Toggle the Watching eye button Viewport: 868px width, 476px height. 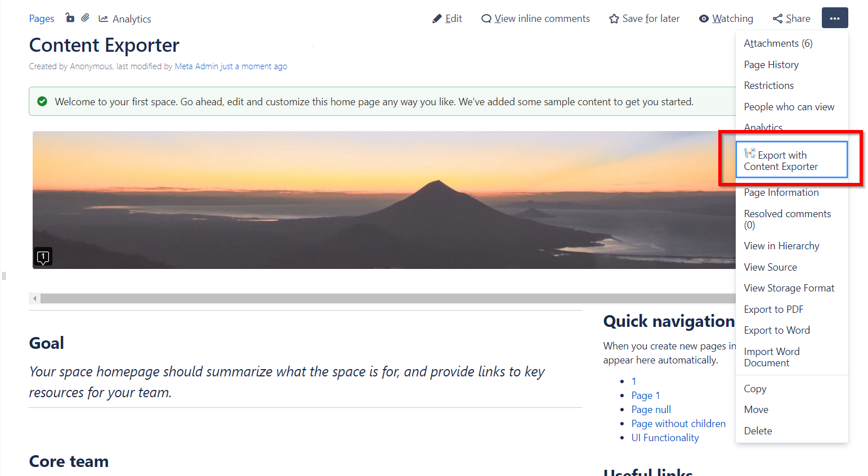pyautogui.click(x=726, y=19)
